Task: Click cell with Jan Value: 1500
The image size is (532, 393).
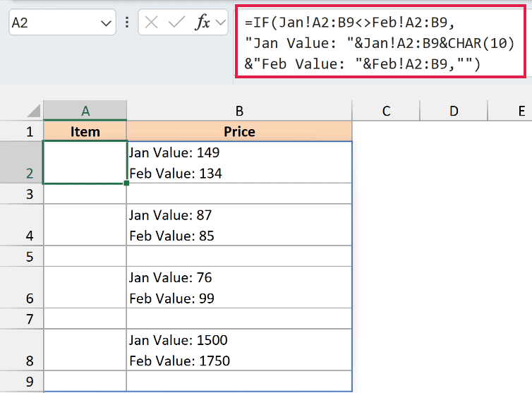Action: coord(239,350)
